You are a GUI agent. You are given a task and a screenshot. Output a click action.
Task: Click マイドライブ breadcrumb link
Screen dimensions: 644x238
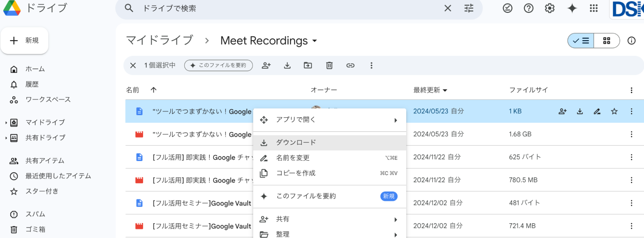(159, 41)
